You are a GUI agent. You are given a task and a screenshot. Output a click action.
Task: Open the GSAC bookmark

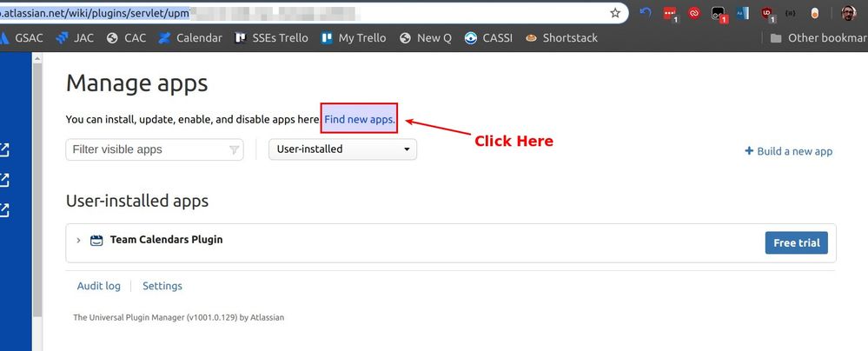pos(22,37)
